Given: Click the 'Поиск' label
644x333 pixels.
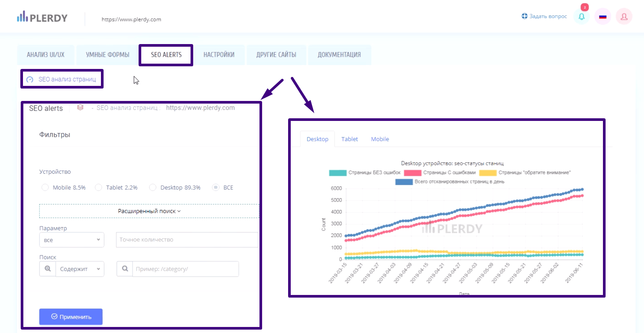Looking at the screenshot, I should pyautogui.click(x=48, y=257).
